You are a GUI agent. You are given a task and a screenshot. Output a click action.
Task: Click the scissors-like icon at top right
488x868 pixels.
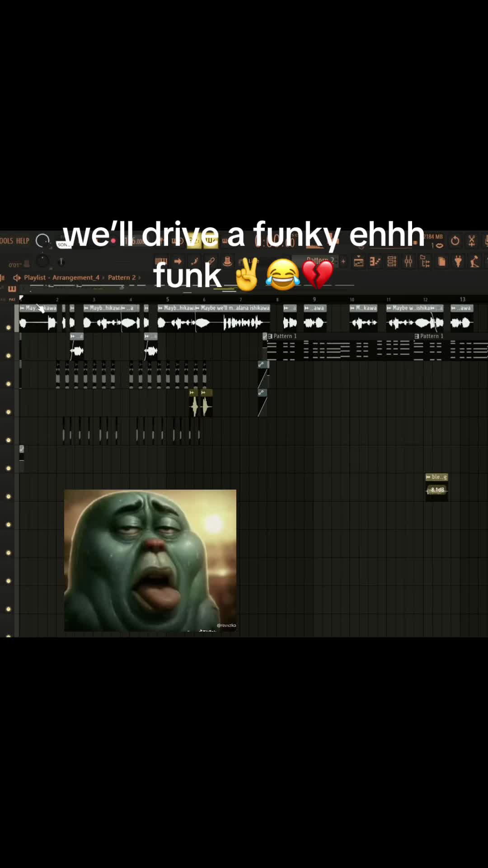pos(472,241)
